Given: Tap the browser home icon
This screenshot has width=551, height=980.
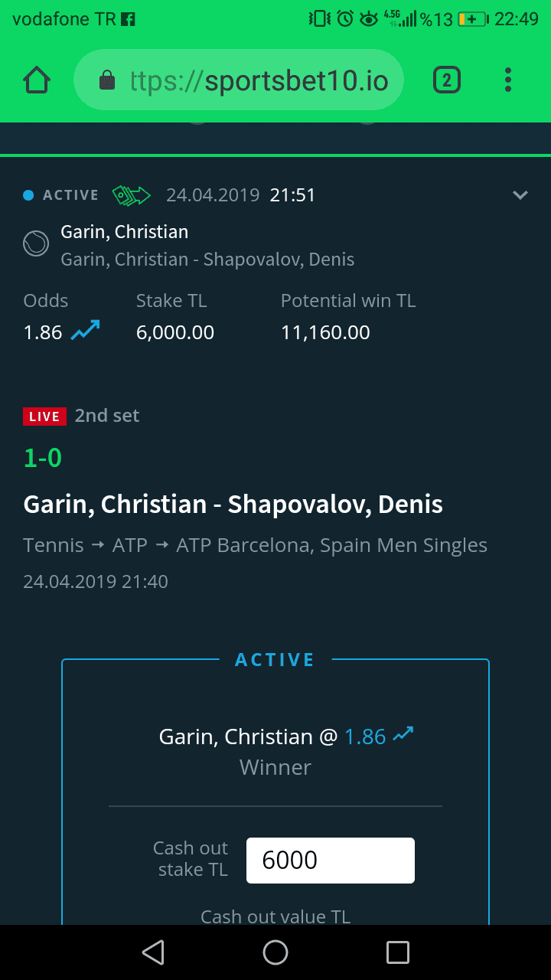Looking at the screenshot, I should (x=37, y=80).
